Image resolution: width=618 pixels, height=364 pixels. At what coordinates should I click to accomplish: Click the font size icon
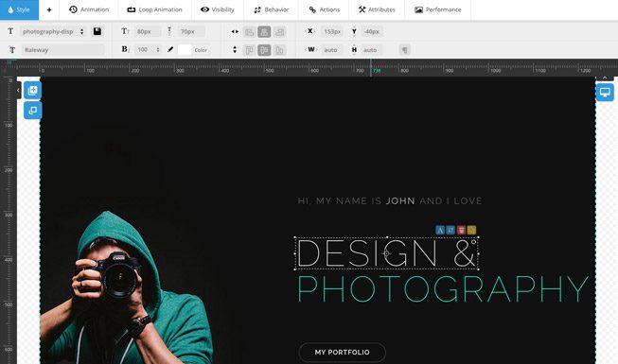[x=125, y=31]
